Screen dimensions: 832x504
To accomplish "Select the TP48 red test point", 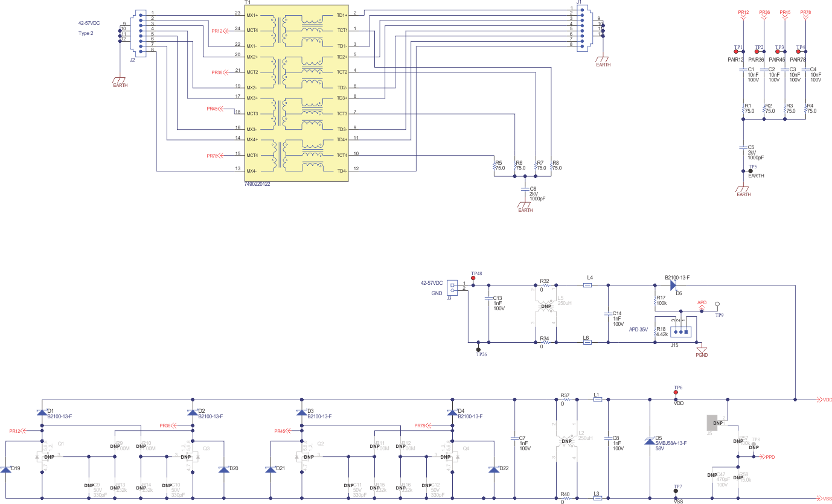I will pos(473,278).
